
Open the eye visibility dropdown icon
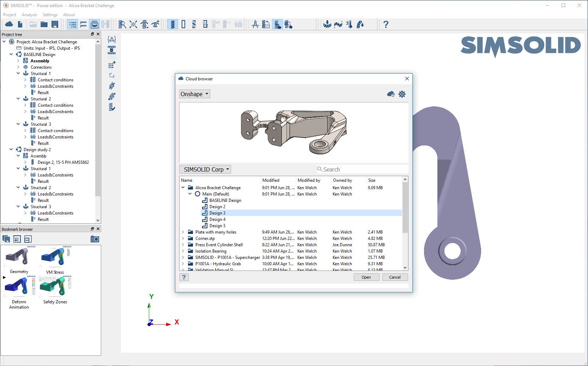144,24
